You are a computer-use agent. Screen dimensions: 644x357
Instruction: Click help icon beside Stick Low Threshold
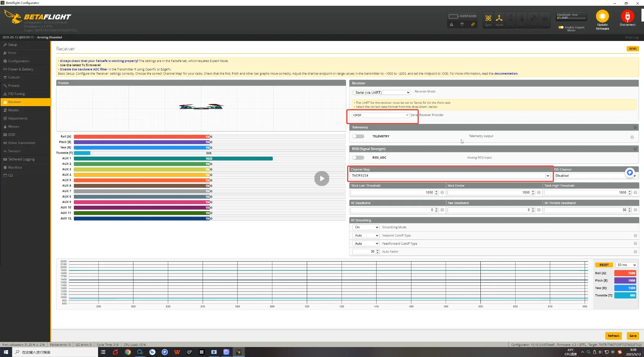(442, 193)
